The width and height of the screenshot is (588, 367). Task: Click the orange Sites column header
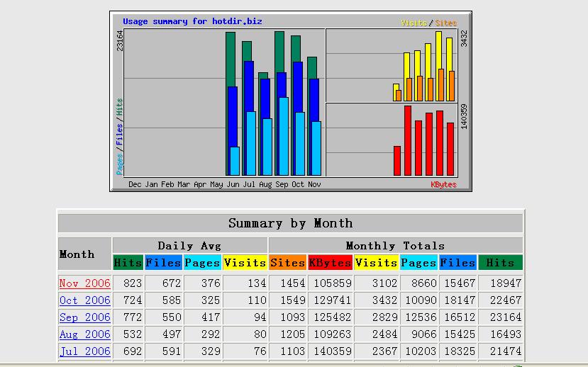pos(287,263)
